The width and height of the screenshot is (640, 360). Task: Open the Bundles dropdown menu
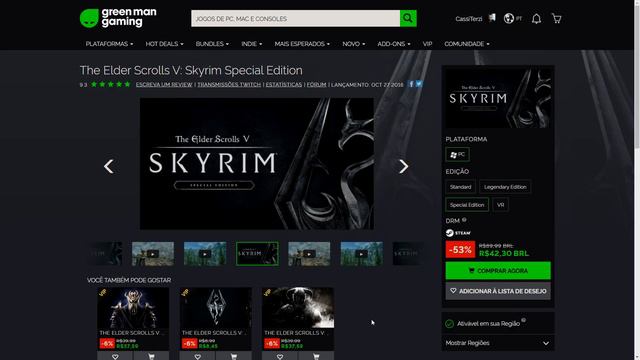tap(212, 44)
